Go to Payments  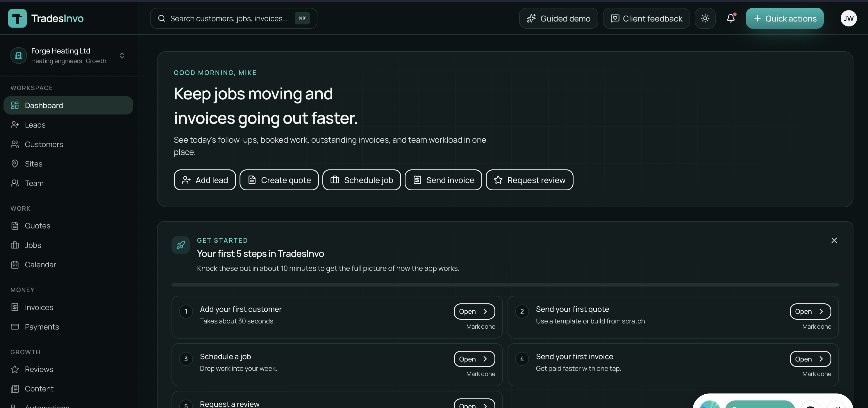pyautogui.click(x=68, y=327)
